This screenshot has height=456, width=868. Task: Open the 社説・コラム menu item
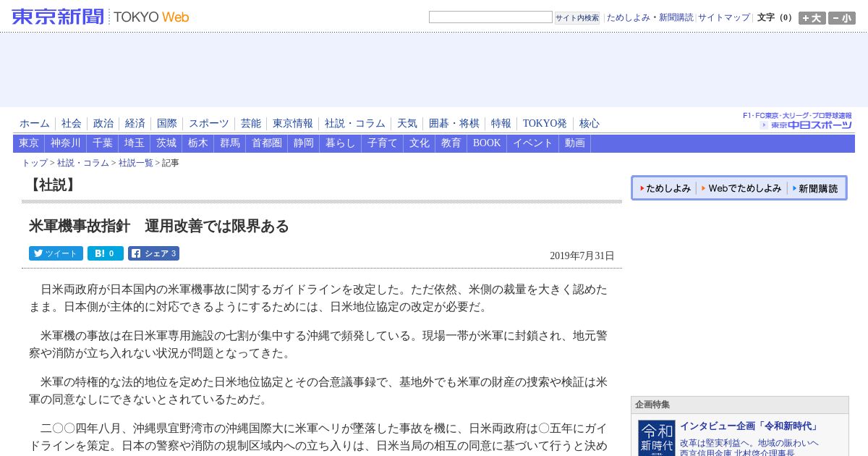tap(355, 124)
